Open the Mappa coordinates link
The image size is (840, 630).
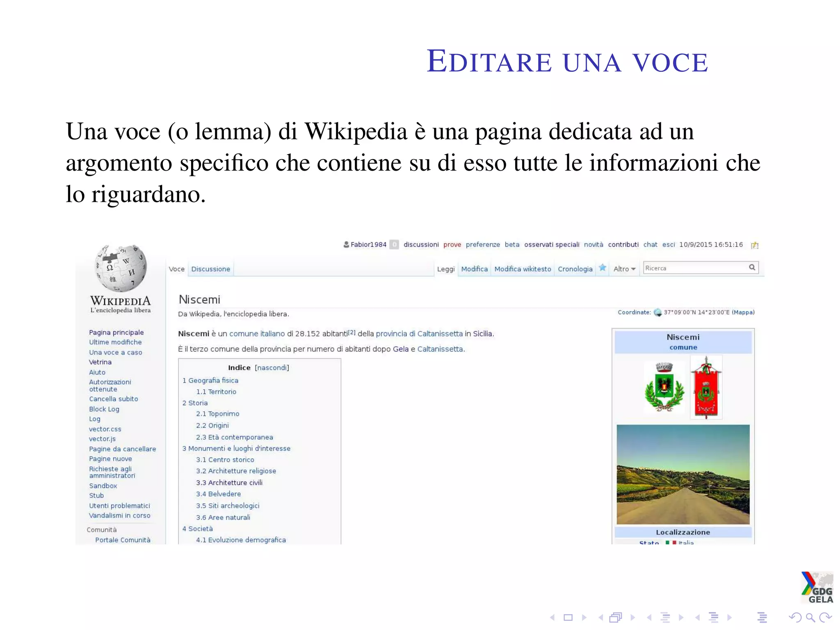pyautogui.click(x=743, y=313)
